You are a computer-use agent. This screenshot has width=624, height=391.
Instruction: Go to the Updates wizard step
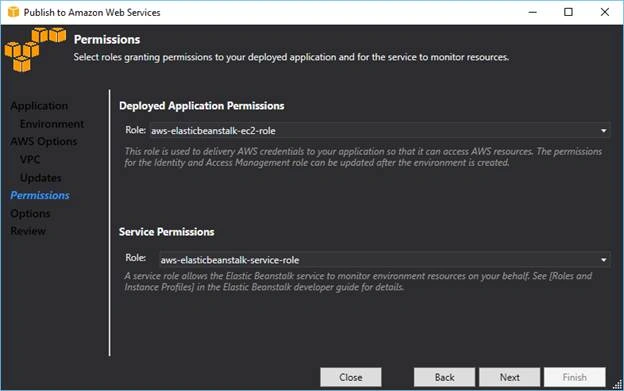click(x=41, y=178)
